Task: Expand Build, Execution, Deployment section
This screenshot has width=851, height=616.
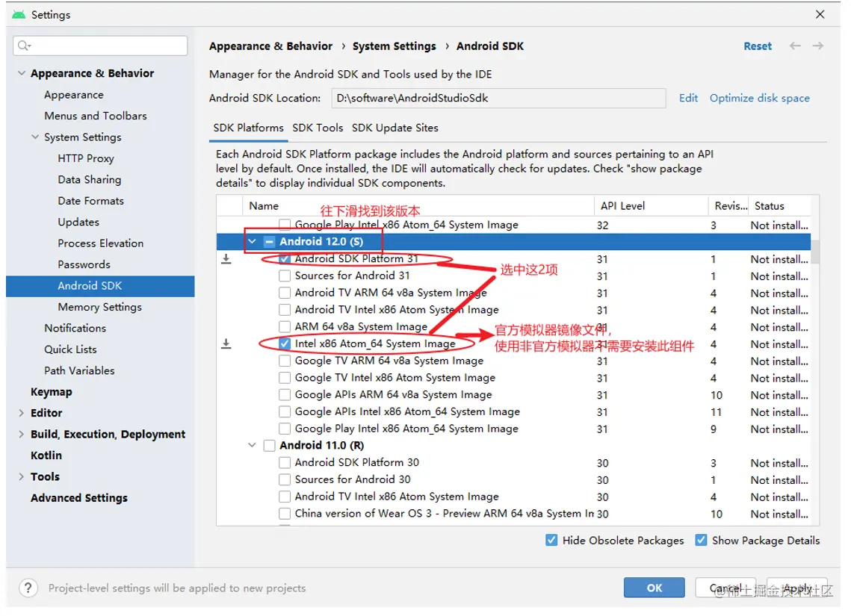Action: (21, 435)
